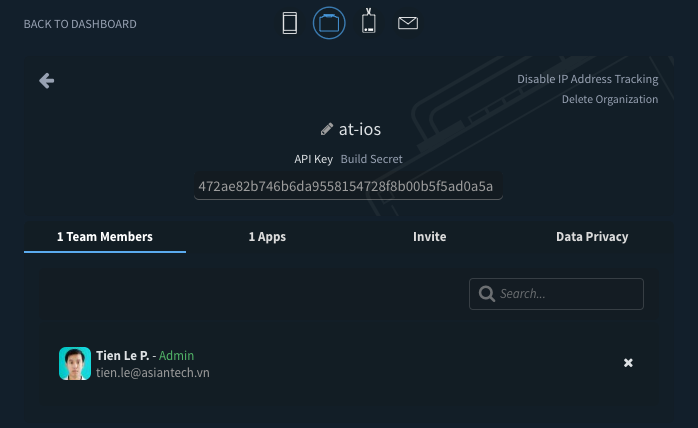Edit organization name with pencil icon

[x=327, y=129]
